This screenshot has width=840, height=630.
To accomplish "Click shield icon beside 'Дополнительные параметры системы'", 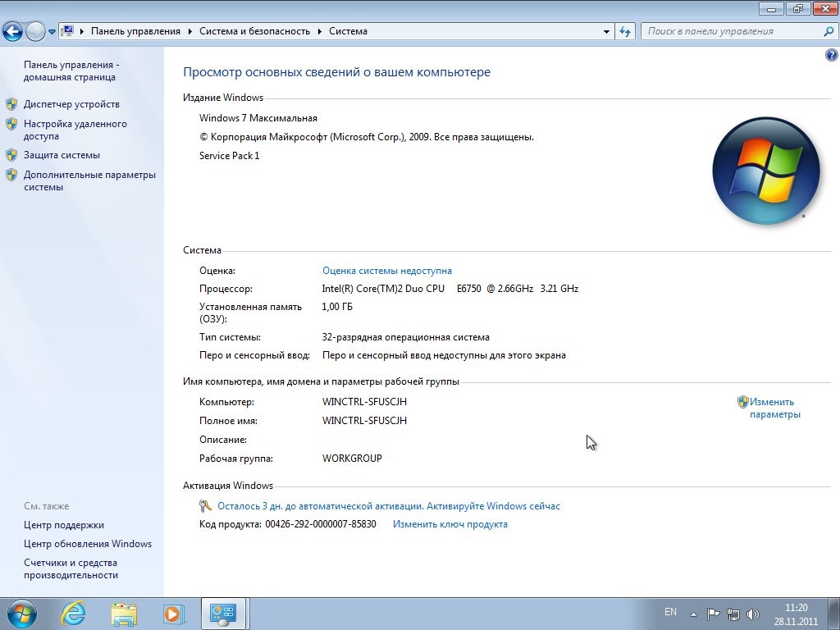I will (x=11, y=175).
